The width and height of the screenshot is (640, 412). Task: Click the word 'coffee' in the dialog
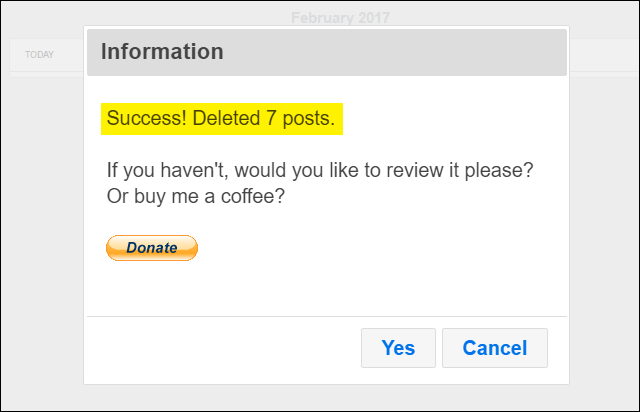[x=248, y=196]
